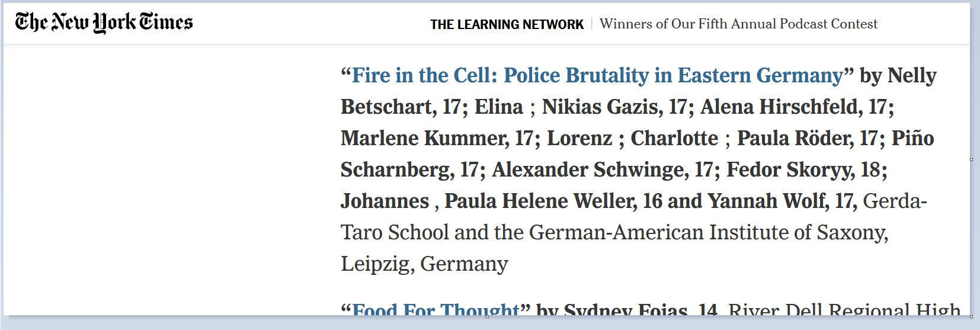The image size is (980, 330).
Task: Click the right-edge middle selection handle
Action: click(971, 159)
